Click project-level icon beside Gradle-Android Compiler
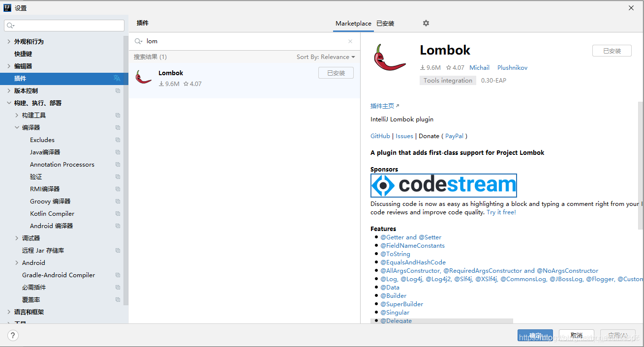644x347 pixels. pyautogui.click(x=118, y=275)
